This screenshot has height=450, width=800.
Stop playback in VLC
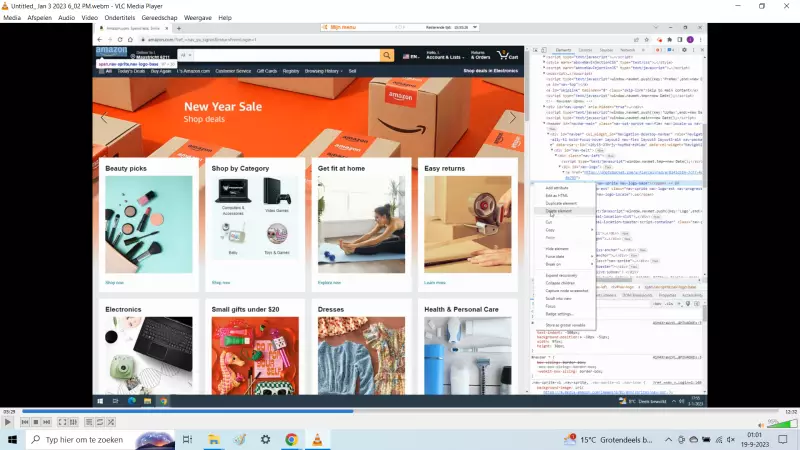pos(36,422)
